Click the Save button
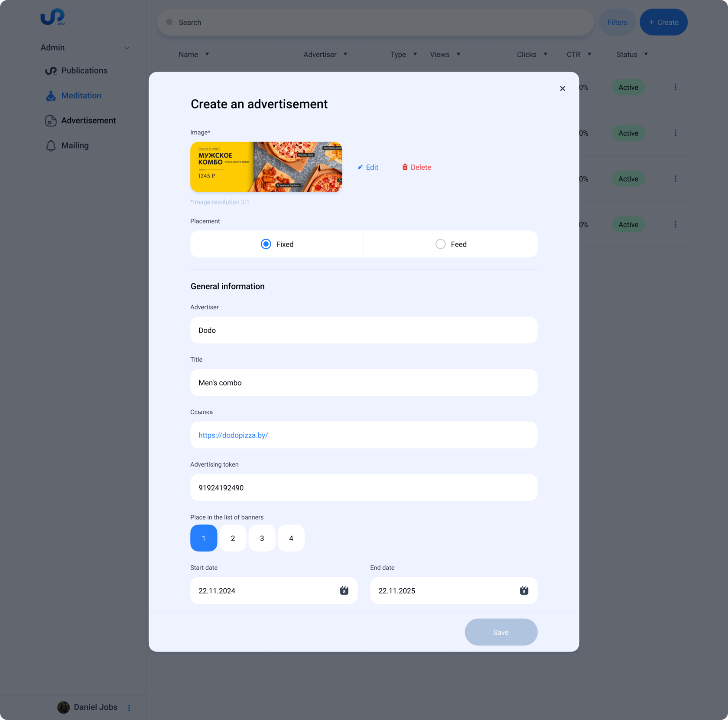The image size is (728, 720). pos(501,632)
